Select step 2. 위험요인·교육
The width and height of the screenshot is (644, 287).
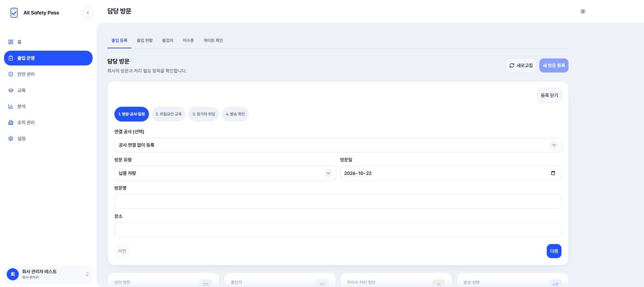(x=168, y=114)
